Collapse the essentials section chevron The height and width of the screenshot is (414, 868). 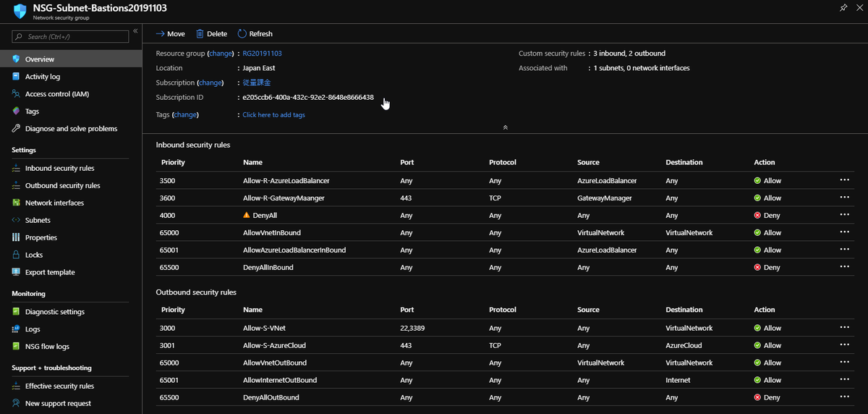point(505,127)
